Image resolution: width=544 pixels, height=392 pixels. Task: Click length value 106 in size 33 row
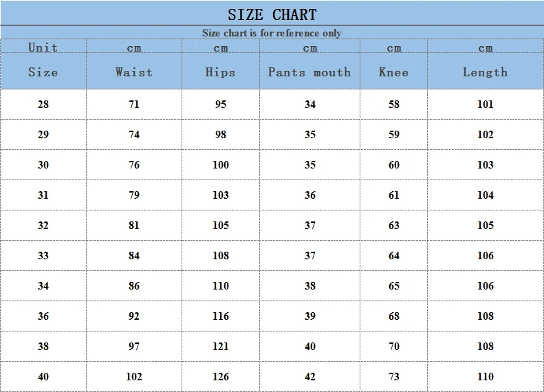tap(486, 255)
